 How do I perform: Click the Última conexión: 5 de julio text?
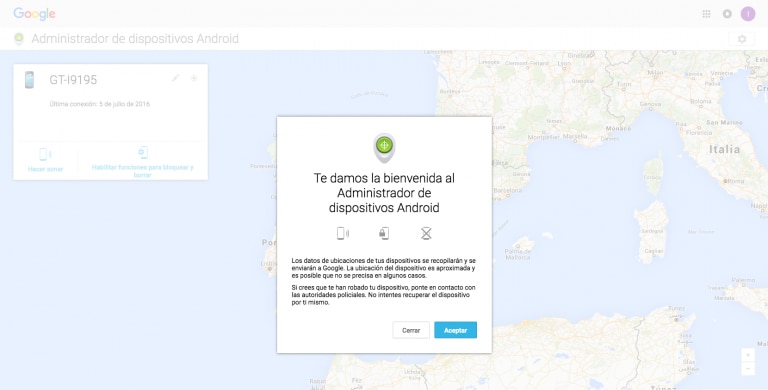(x=99, y=104)
